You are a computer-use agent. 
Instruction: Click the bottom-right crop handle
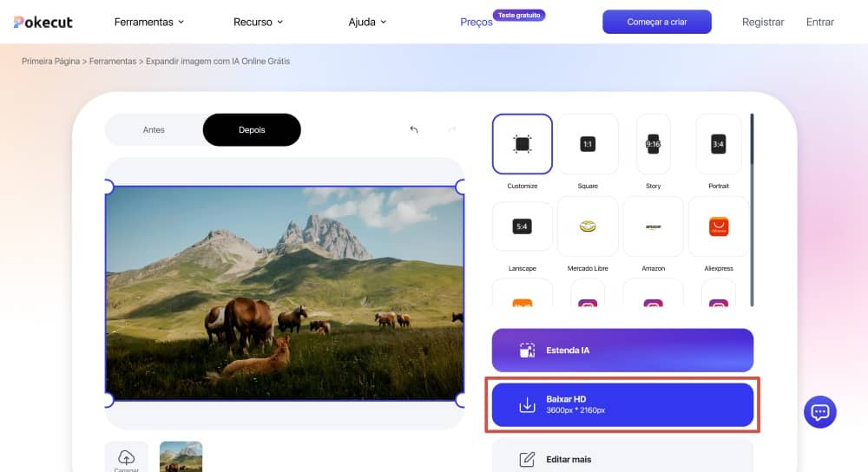[x=460, y=400]
